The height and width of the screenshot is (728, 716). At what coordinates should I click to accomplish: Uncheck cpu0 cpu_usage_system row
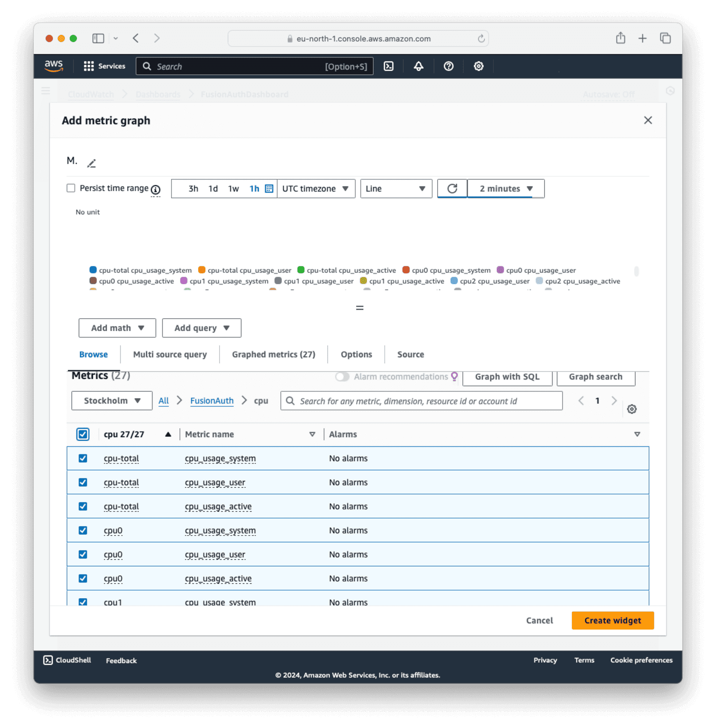[83, 530]
